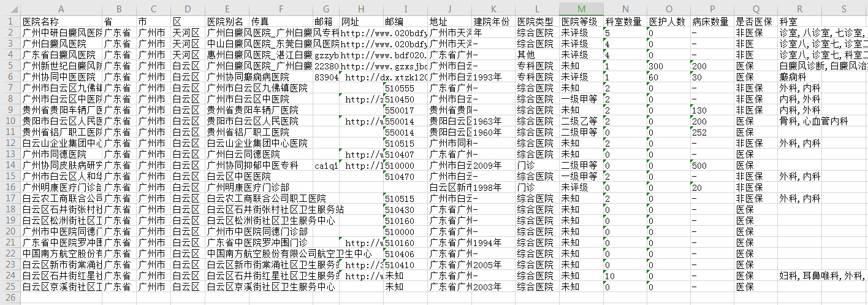Click the 邮箱 header cell
This screenshot has width=868, height=305.
pos(326,21)
